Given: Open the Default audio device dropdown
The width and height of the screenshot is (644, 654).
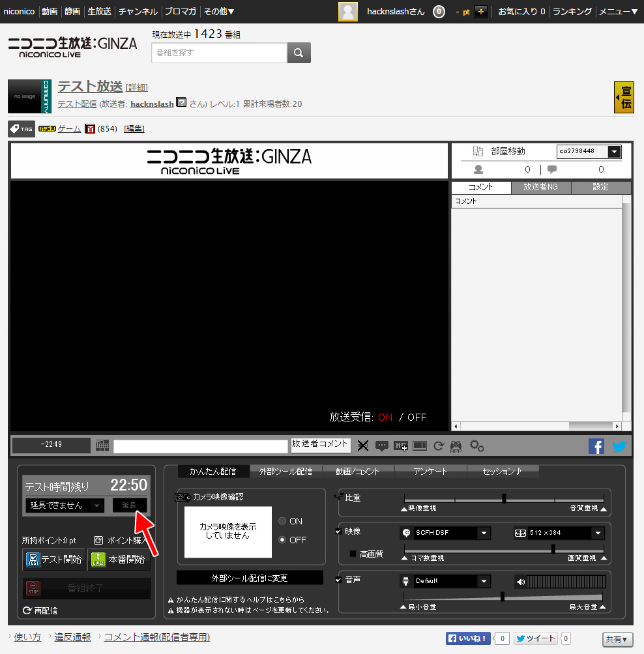Looking at the screenshot, I should [445, 581].
